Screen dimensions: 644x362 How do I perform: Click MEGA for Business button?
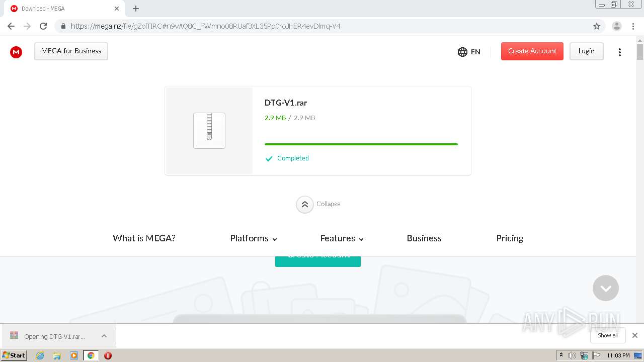point(71,51)
